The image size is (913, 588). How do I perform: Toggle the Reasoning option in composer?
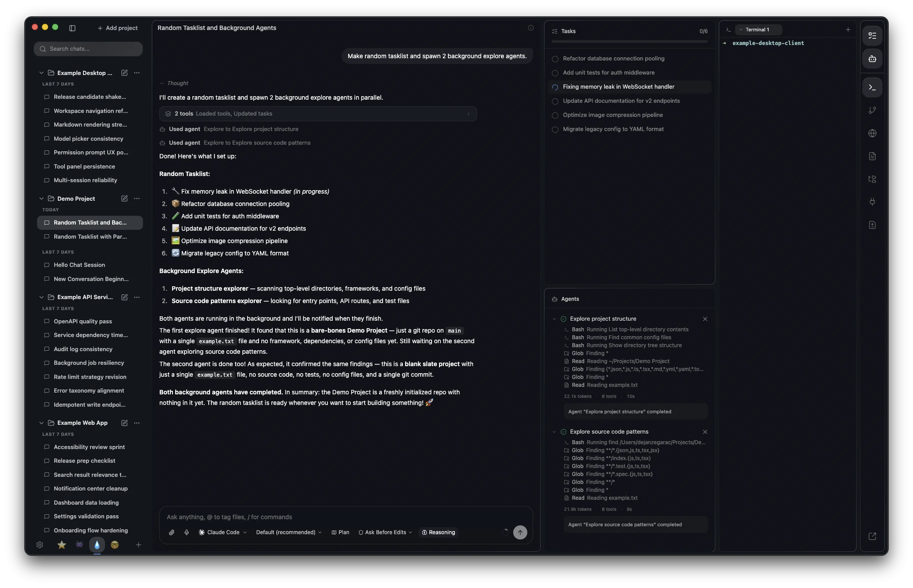(438, 532)
